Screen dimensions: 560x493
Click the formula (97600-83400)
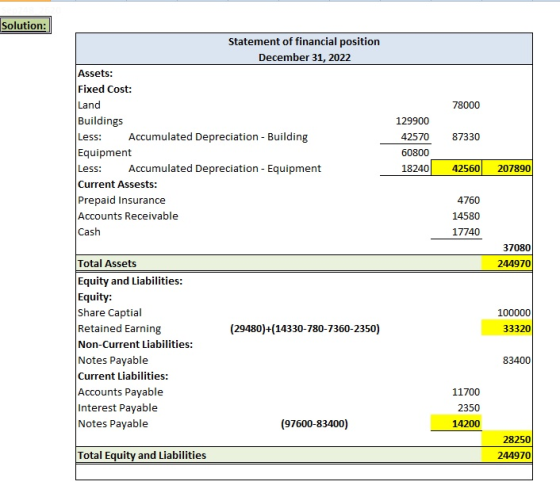[x=314, y=424]
